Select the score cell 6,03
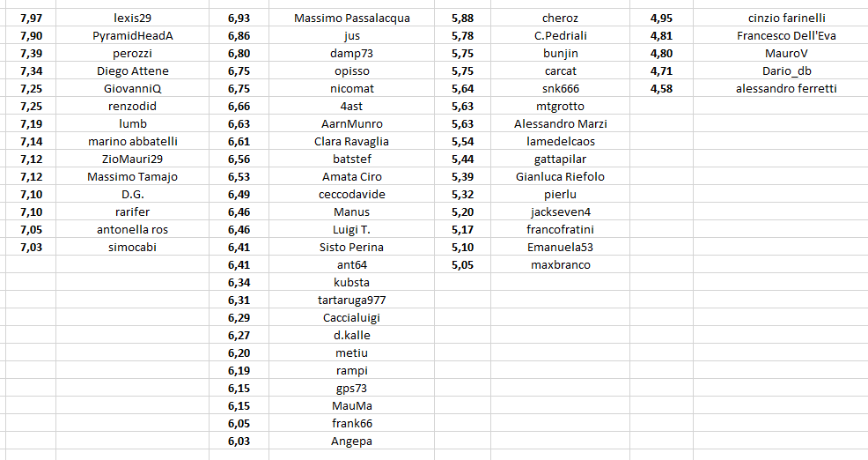 (239, 441)
